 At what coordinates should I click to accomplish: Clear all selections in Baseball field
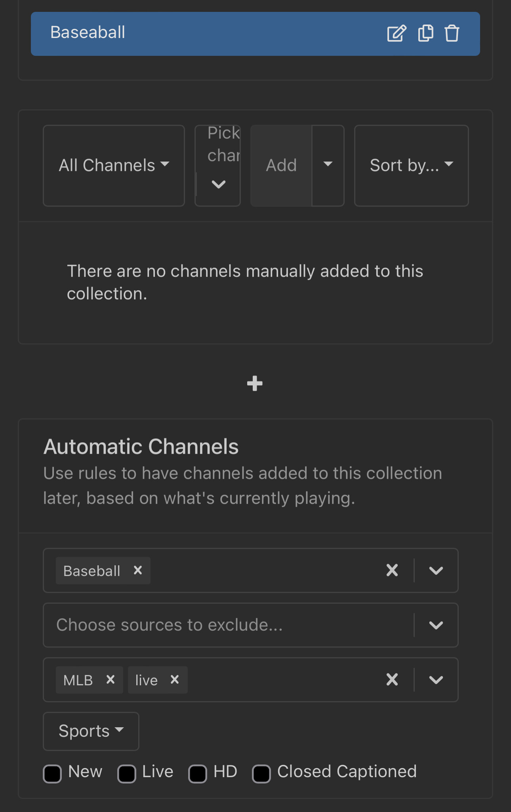click(x=392, y=570)
